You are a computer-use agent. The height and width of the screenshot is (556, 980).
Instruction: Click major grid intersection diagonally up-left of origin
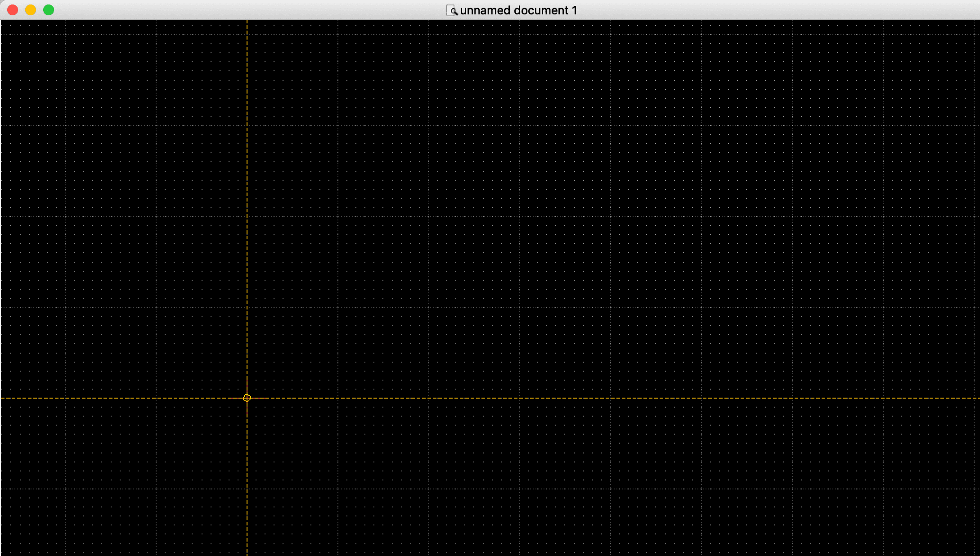coord(156,307)
